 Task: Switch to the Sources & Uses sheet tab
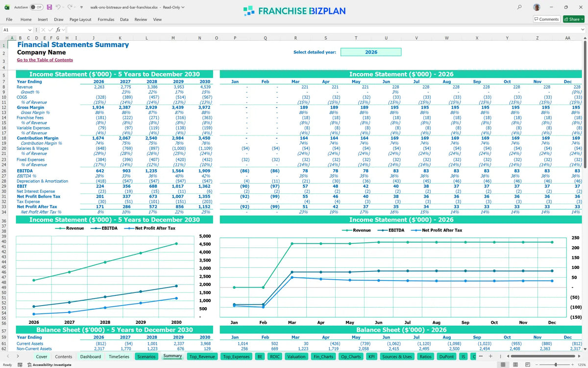click(x=396, y=357)
